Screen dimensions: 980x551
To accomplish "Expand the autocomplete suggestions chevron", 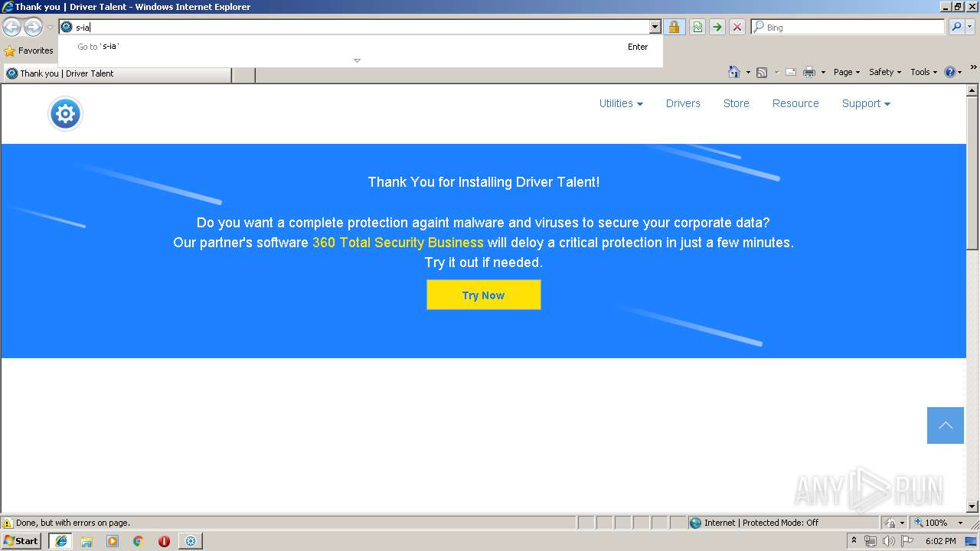I will (357, 60).
